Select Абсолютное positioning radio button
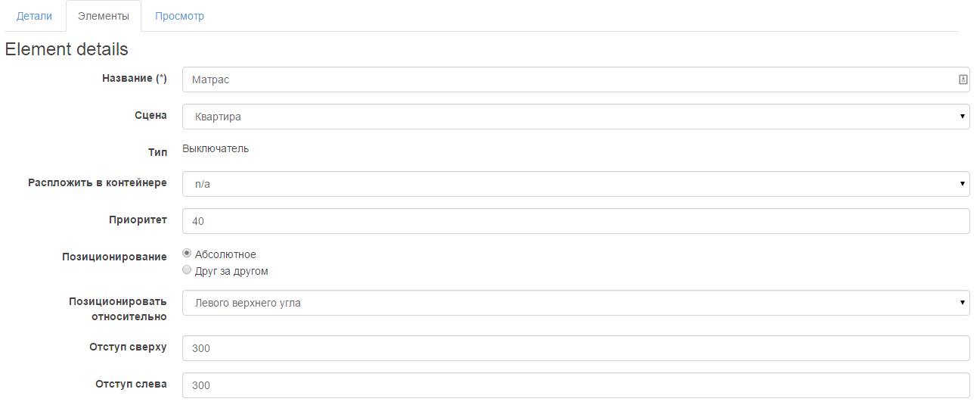The width and height of the screenshot is (980, 408). [x=187, y=254]
